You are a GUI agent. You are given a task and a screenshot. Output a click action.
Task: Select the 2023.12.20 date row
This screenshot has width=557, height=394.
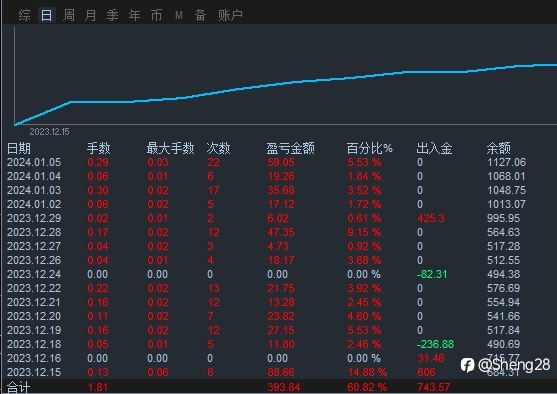34,316
